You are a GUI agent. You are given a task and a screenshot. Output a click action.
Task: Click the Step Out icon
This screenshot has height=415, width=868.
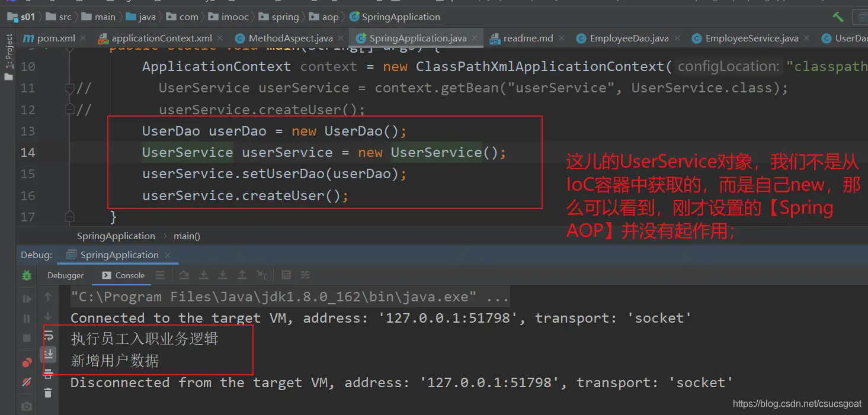click(x=242, y=275)
